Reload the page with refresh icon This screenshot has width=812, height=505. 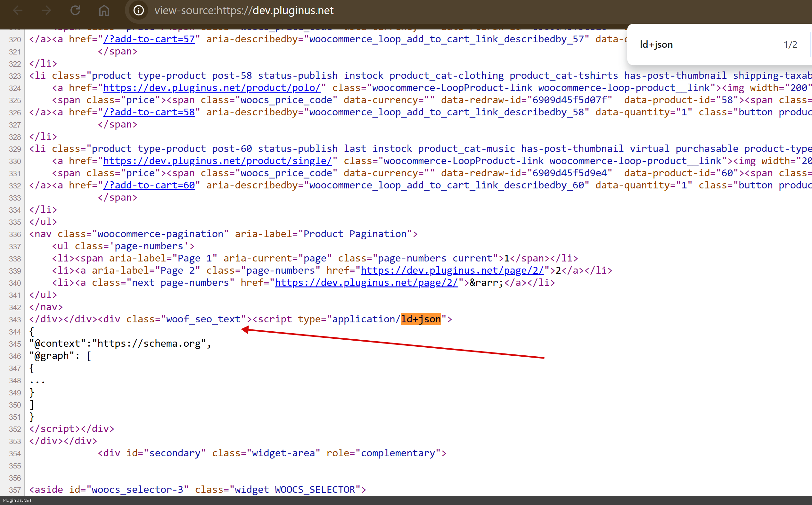75,10
